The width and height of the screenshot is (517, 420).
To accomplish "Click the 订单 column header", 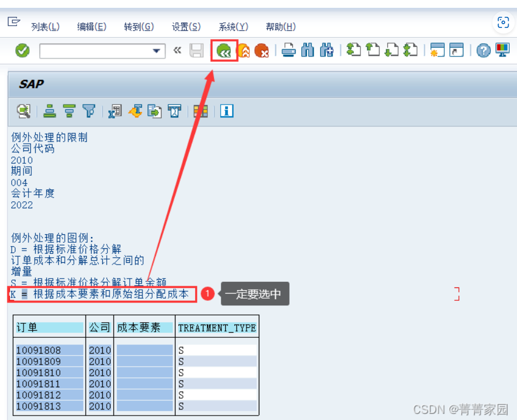I will [50, 328].
